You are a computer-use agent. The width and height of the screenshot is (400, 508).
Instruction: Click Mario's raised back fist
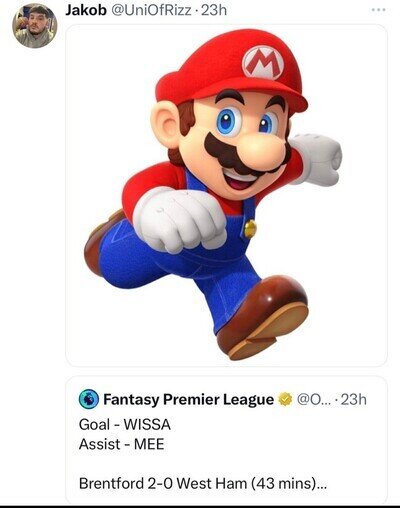coord(317,158)
